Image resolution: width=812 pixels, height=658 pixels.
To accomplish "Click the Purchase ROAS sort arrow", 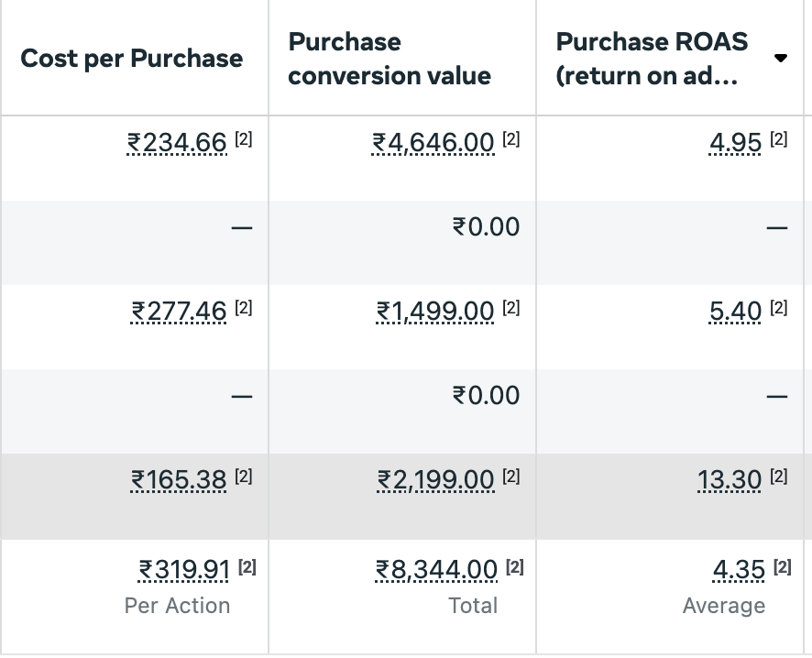I will tap(780, 59).
